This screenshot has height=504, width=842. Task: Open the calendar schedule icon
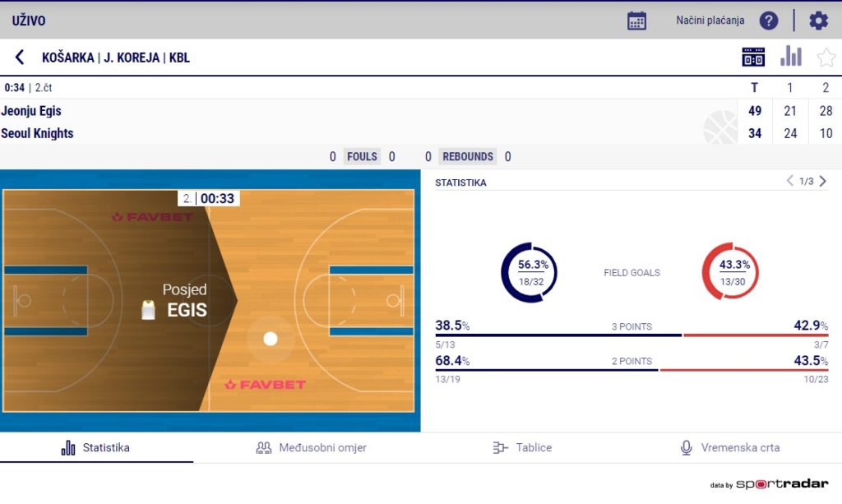(636, 21)
